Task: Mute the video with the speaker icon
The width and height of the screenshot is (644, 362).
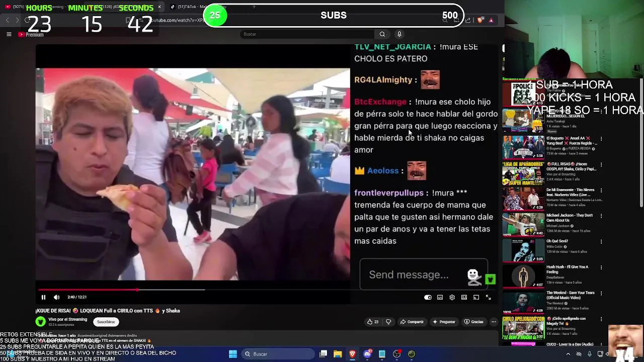Action: (x=56, y=297)
